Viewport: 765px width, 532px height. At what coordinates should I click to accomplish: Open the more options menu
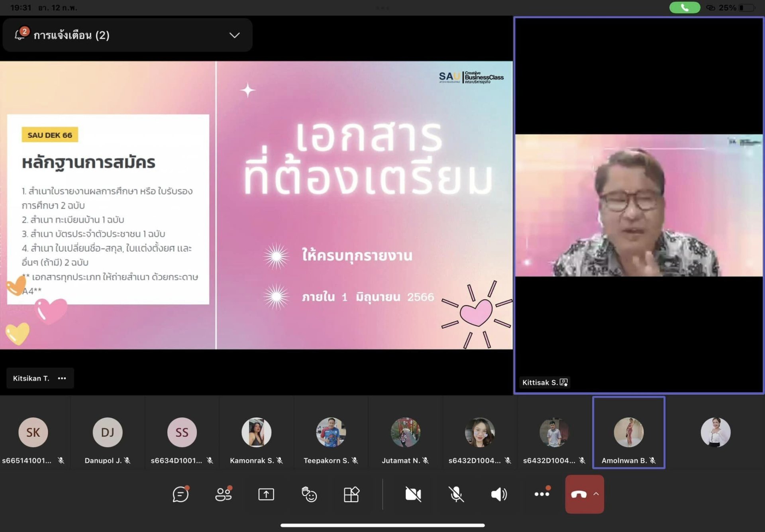[542, 494]
